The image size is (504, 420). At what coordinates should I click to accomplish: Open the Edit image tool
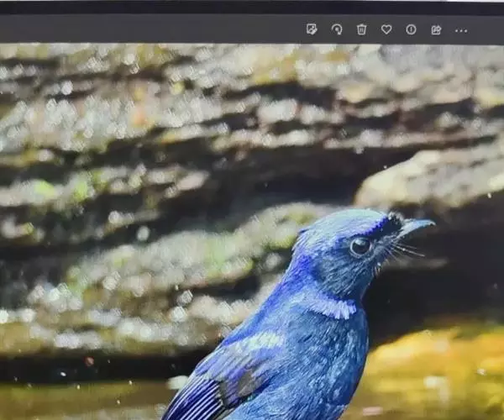point(312,29)
